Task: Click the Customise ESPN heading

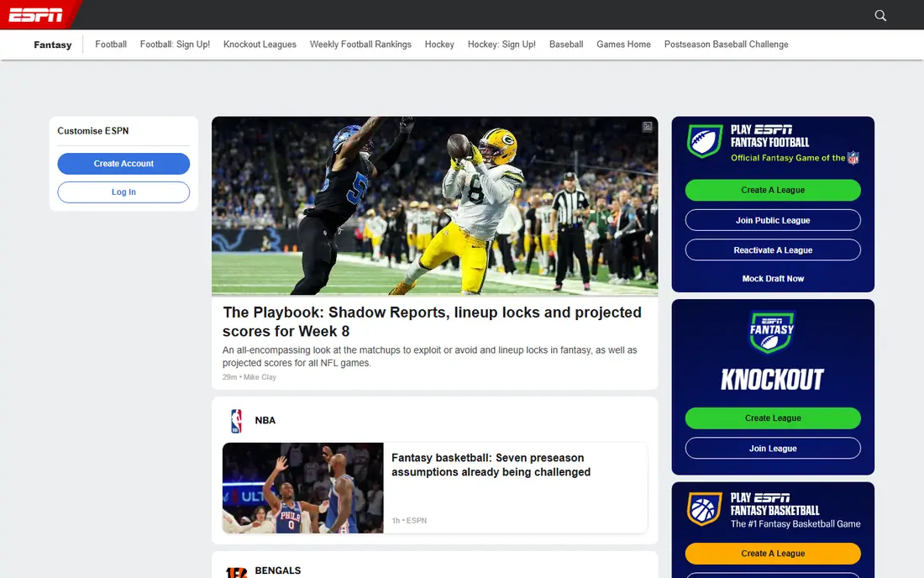Action: 92,131
